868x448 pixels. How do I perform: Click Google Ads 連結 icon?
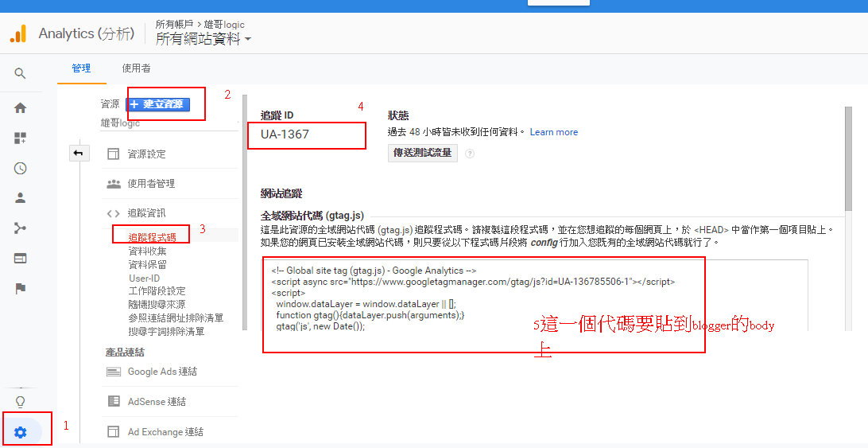coord(114,372)
